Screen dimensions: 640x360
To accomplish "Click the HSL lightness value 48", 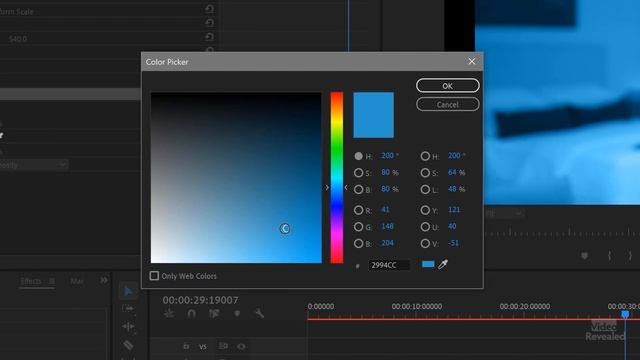I will coord(452,189).
